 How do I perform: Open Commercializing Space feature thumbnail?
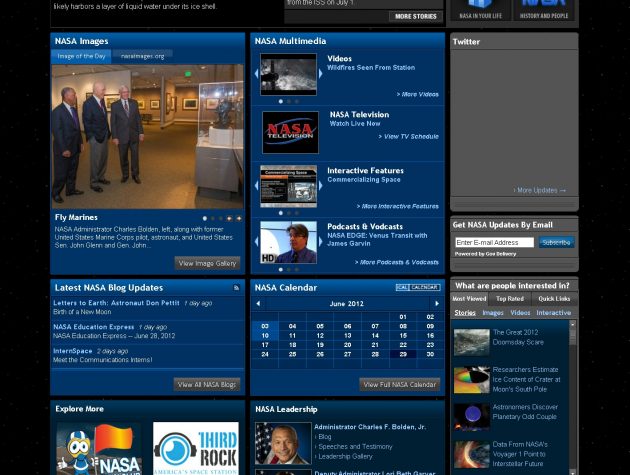(288, 186)
